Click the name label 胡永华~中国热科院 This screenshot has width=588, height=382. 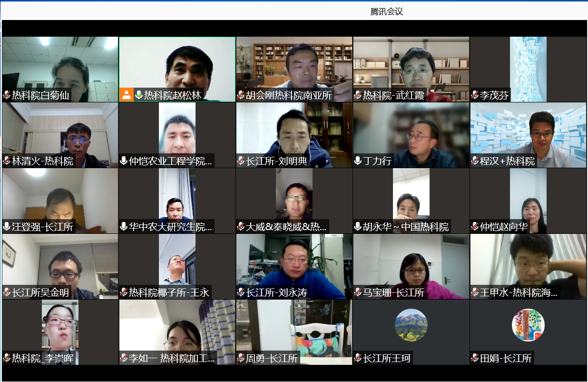[406, 227]
